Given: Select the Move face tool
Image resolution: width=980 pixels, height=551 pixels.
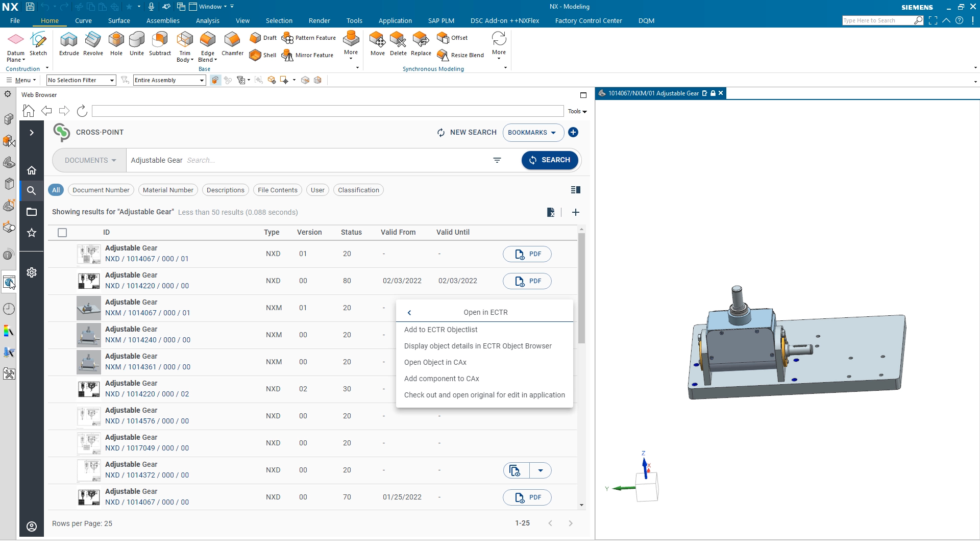Looking at the screenshot, I should pos(378,43).
